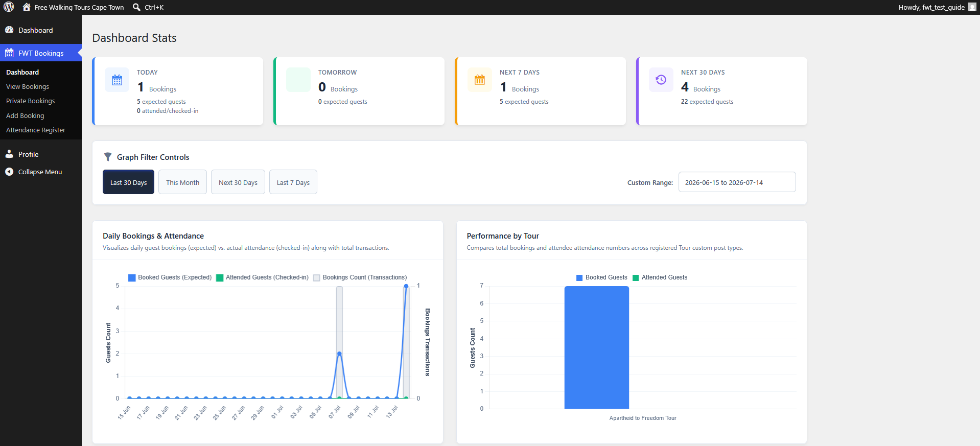Screen dimensions: 980x446
Task: Click 'Apartheid to Freedom Tour' axis label
Action: pos(643,418)
